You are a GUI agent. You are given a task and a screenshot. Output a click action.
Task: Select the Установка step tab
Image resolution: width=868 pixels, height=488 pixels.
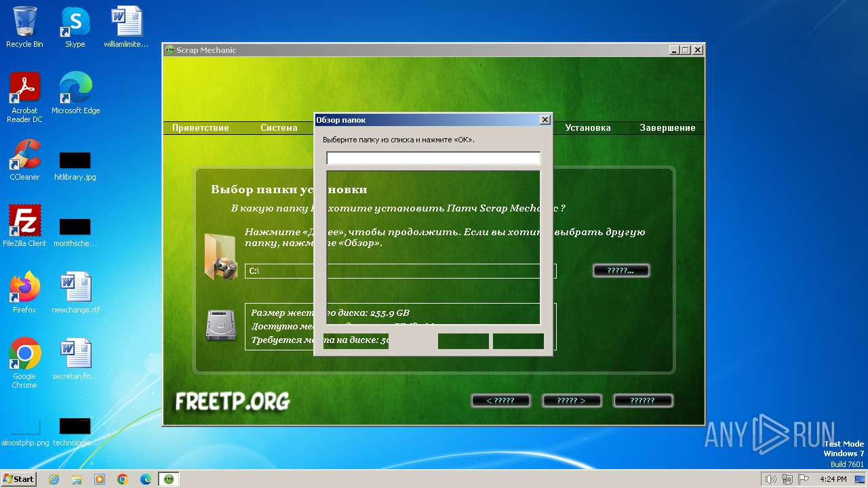[588, 127]
